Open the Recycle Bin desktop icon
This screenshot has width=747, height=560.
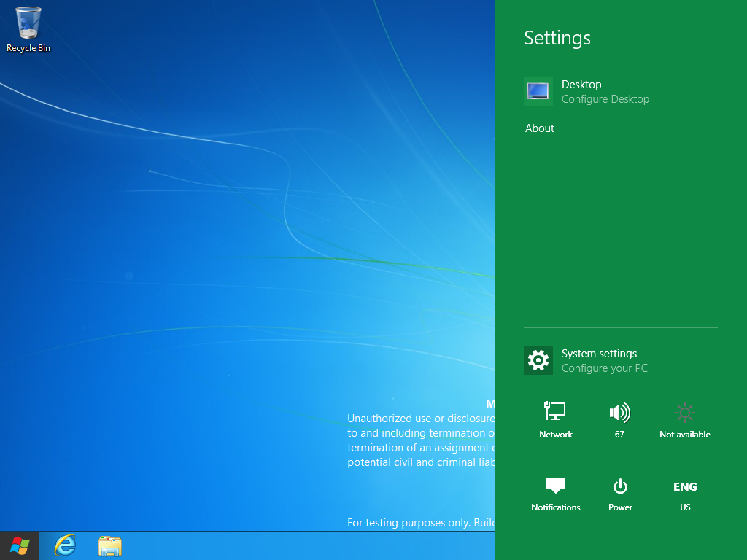28,23
